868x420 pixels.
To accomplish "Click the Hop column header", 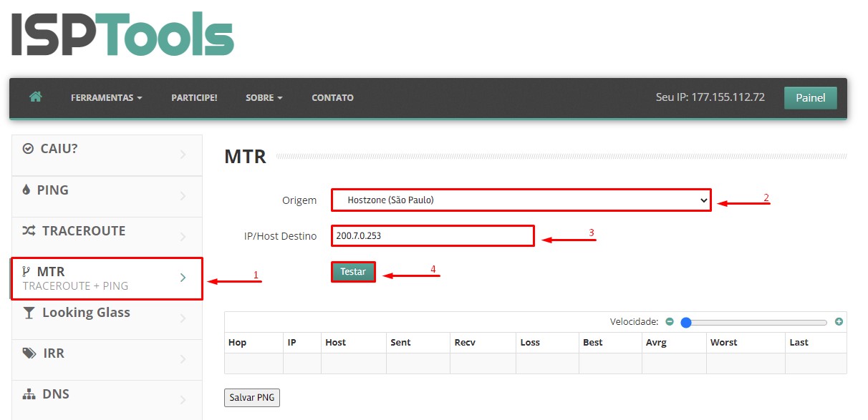I will coord(254,343).
